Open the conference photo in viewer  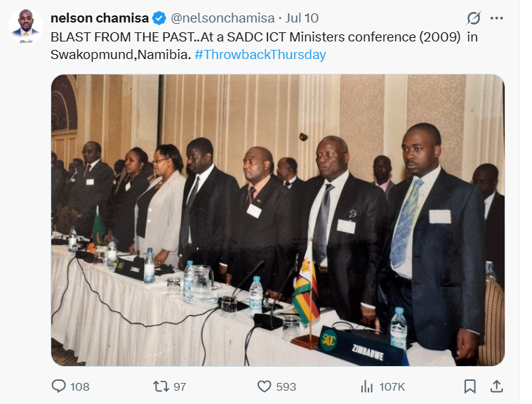tap(277, 220)
